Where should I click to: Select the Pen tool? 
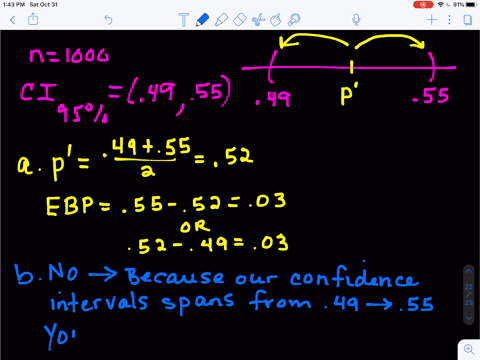(202, 20)
